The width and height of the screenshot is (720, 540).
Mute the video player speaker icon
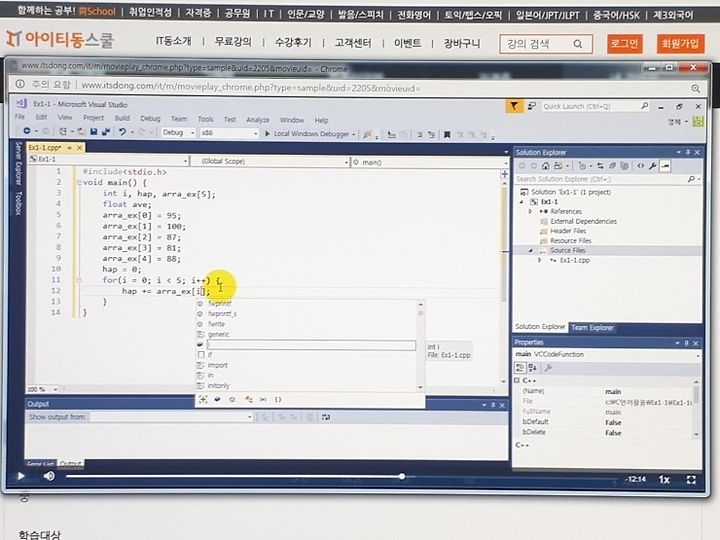(49, 476)
